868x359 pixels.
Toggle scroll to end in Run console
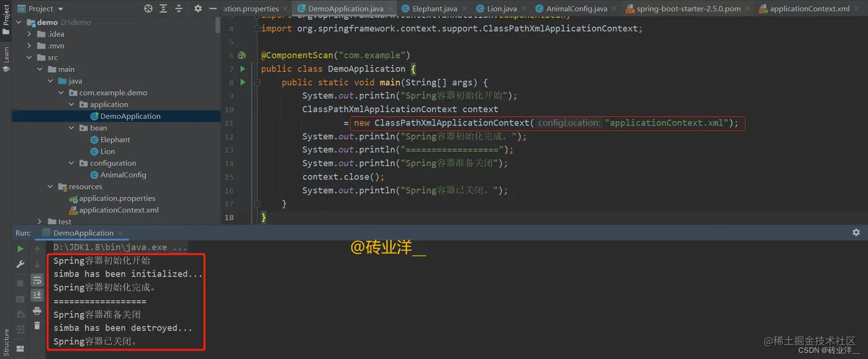pos(37,295)
